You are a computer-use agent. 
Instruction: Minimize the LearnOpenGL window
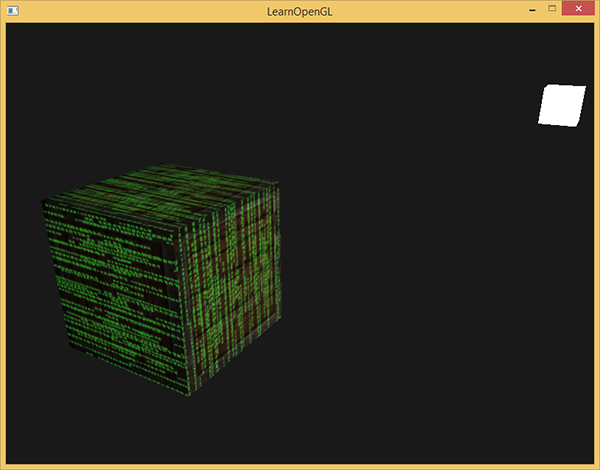pos(528,9)
